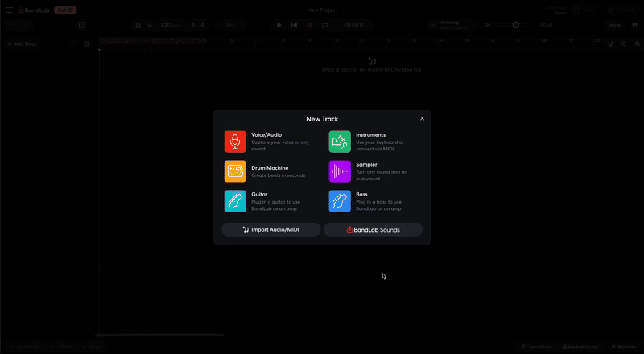Click the drop a loop music note icon

[372, 61]
